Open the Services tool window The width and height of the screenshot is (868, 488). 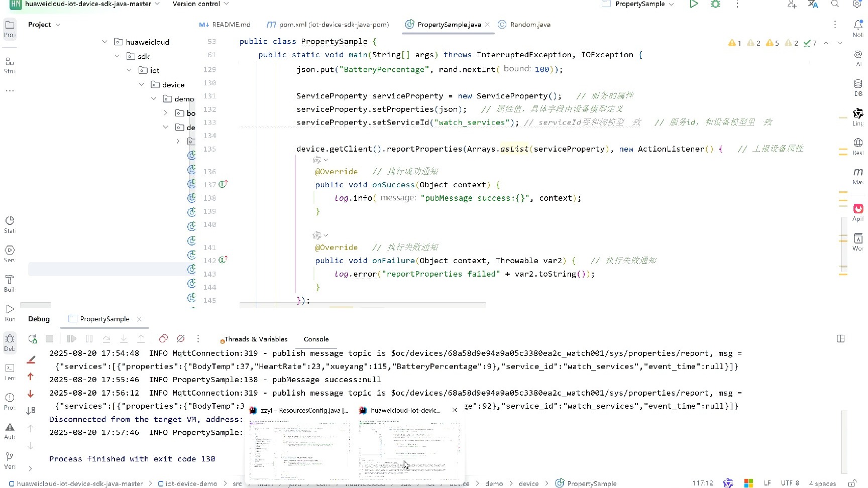(x=10, y=254)
